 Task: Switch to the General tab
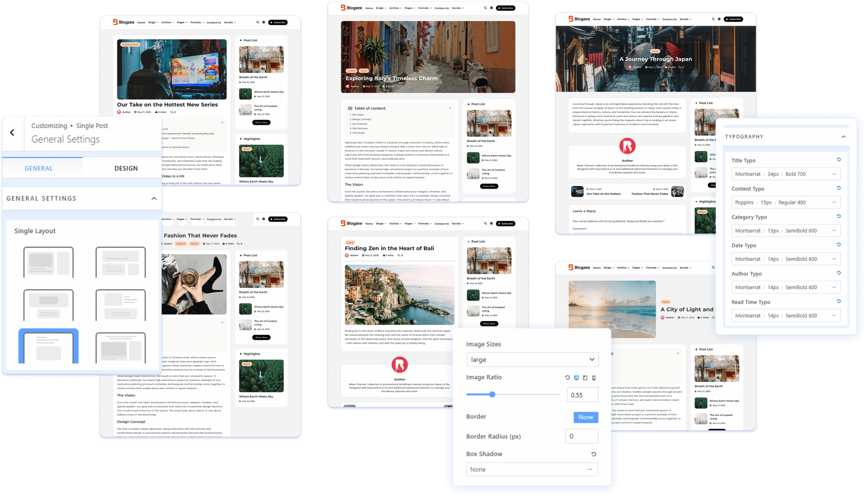[39, 168]
